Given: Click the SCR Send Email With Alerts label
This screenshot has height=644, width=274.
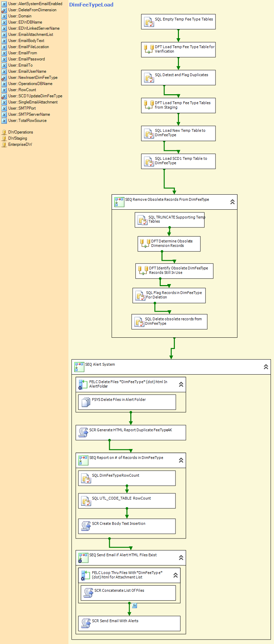Looking at the screenshot, I should click(x=115, y=621).
